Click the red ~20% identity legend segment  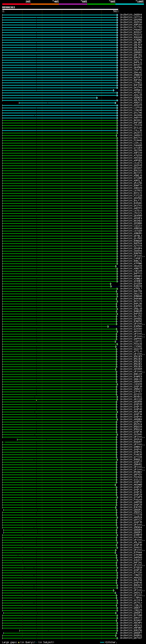coord(16,4)
